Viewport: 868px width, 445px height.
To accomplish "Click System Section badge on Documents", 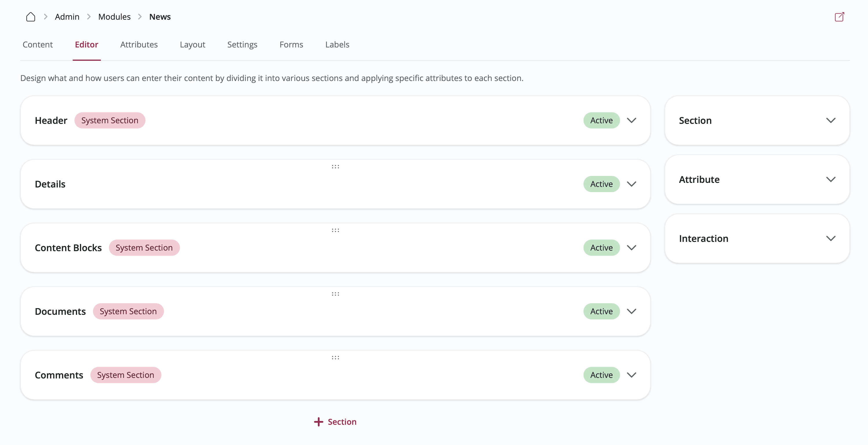I will [128, 311].
